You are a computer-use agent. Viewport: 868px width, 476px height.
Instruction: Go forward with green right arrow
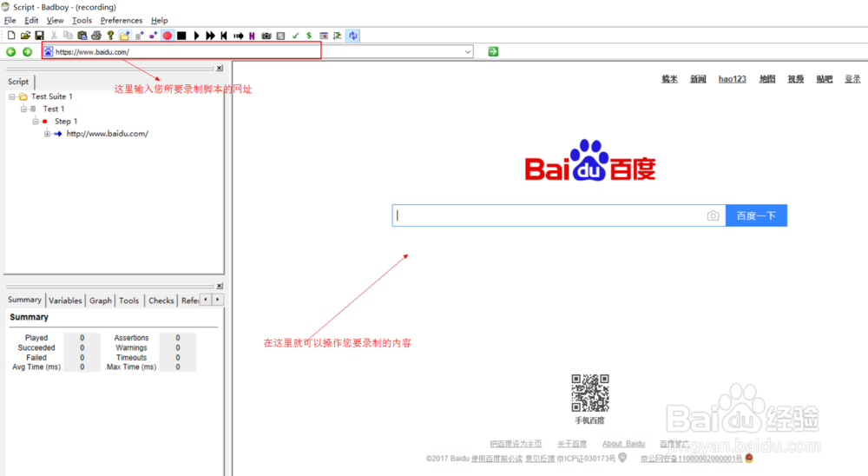pos(27,51)
